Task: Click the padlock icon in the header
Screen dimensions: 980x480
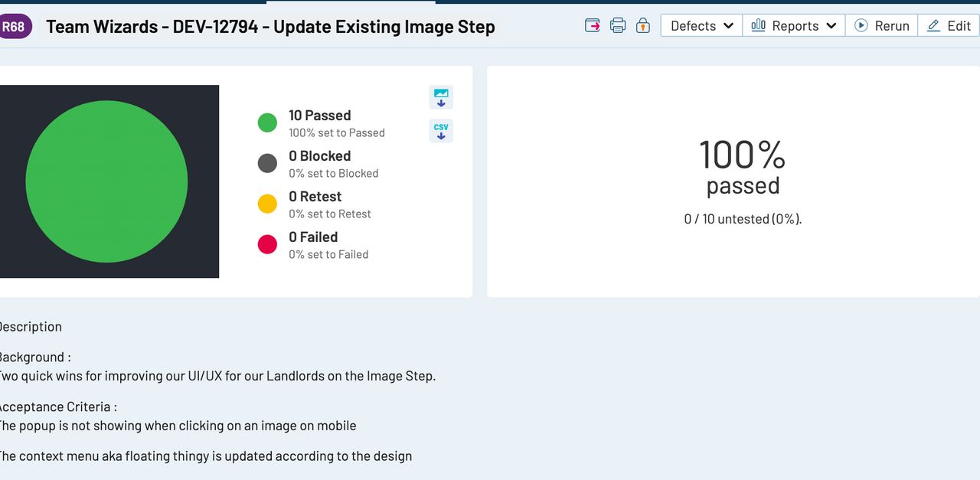Action: (x=643, y=25)
